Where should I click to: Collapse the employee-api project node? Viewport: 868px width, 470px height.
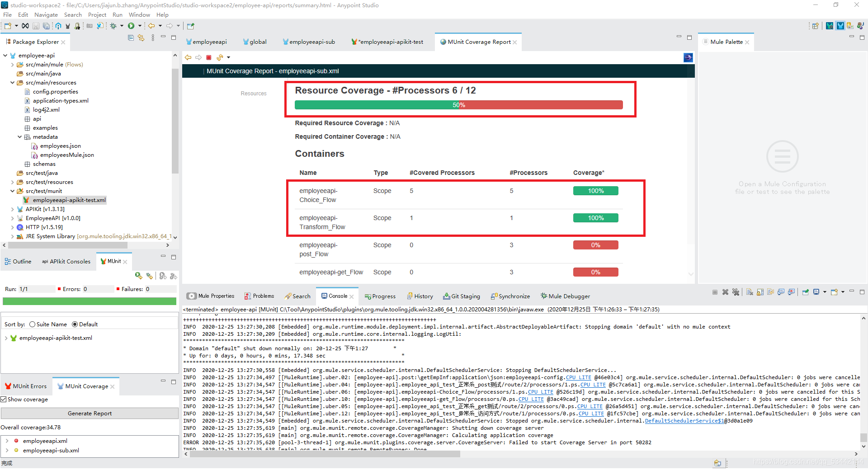pos(5,56)
